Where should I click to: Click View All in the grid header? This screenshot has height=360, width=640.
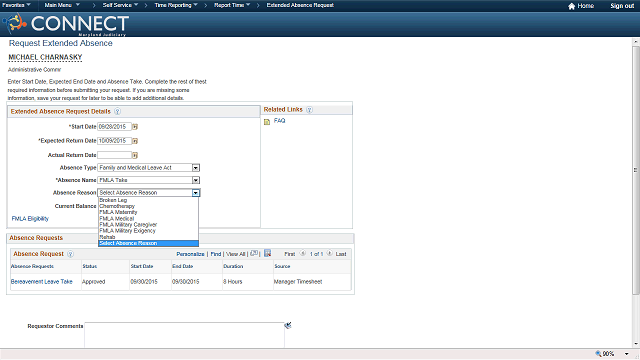click(236, 254)
